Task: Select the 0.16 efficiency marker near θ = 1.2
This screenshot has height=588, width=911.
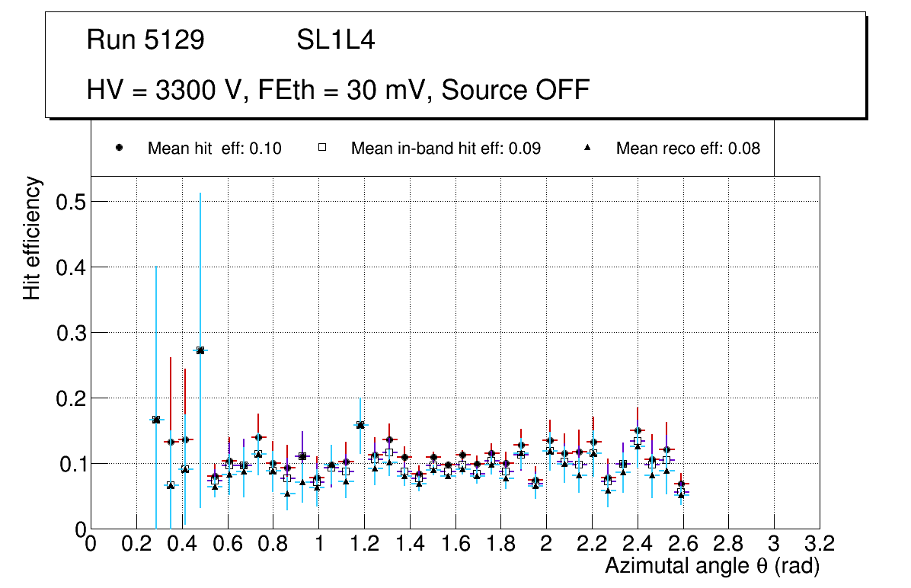Action: click(360, 425)
